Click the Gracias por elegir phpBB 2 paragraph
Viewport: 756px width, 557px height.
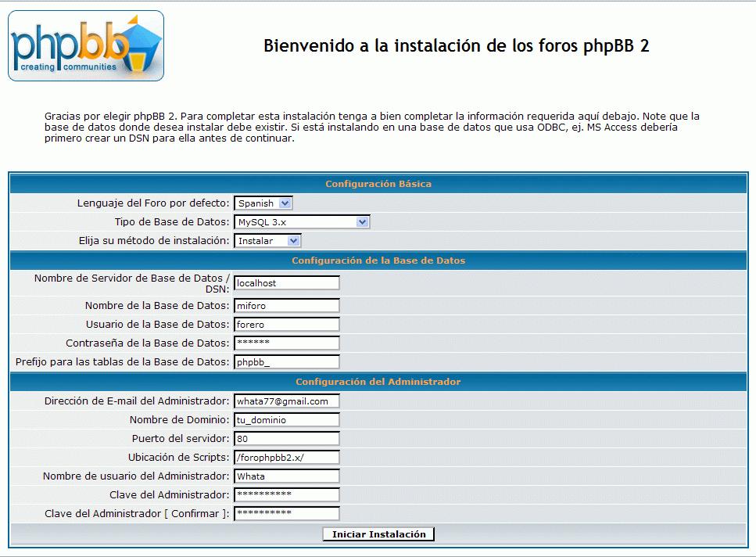click(371, 127)
